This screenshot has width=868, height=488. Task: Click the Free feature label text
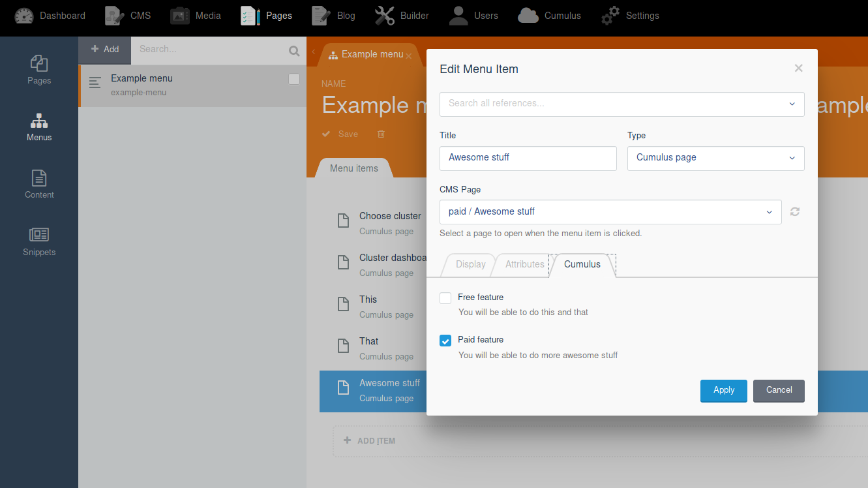(x=481, y=297)
